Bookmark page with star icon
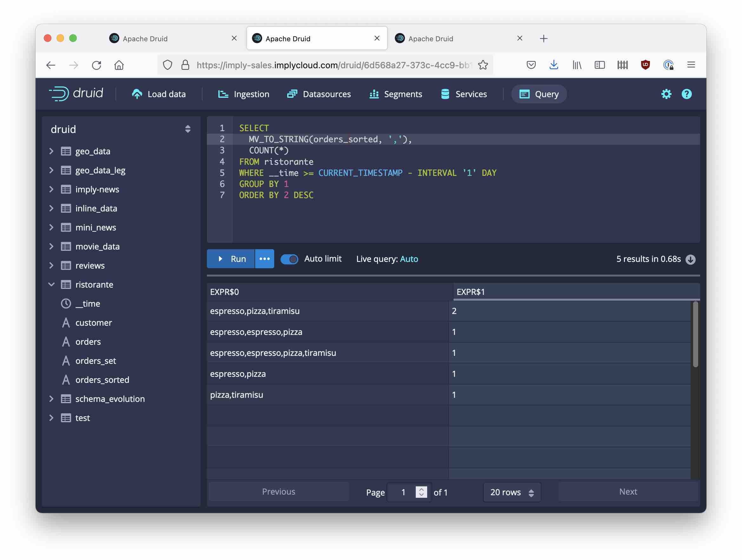 (x=483, y=65)
